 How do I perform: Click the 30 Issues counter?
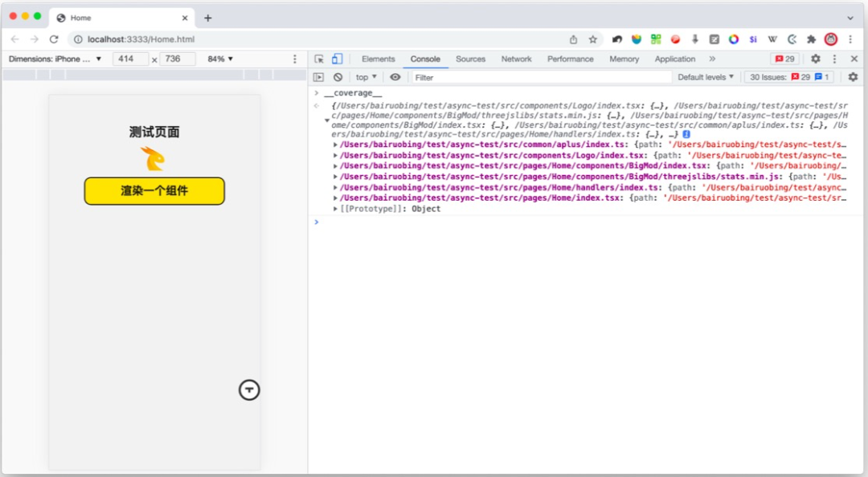(x=789, y=77)
